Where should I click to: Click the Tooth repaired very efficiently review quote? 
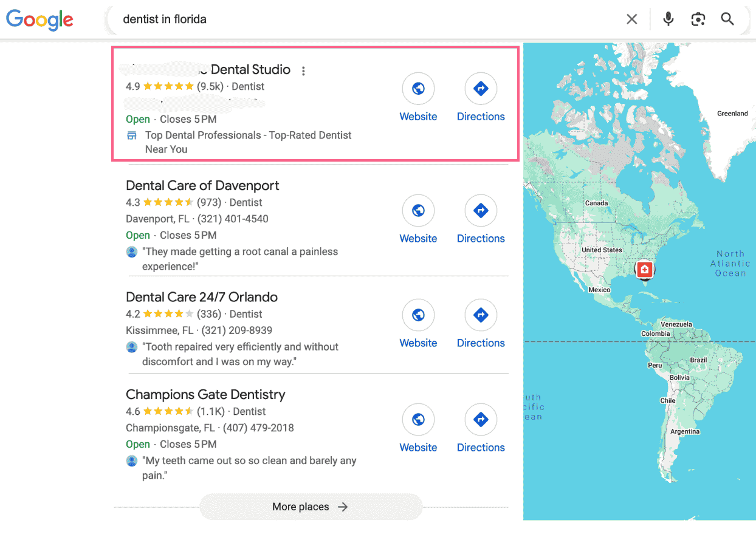tap(240, 354)
